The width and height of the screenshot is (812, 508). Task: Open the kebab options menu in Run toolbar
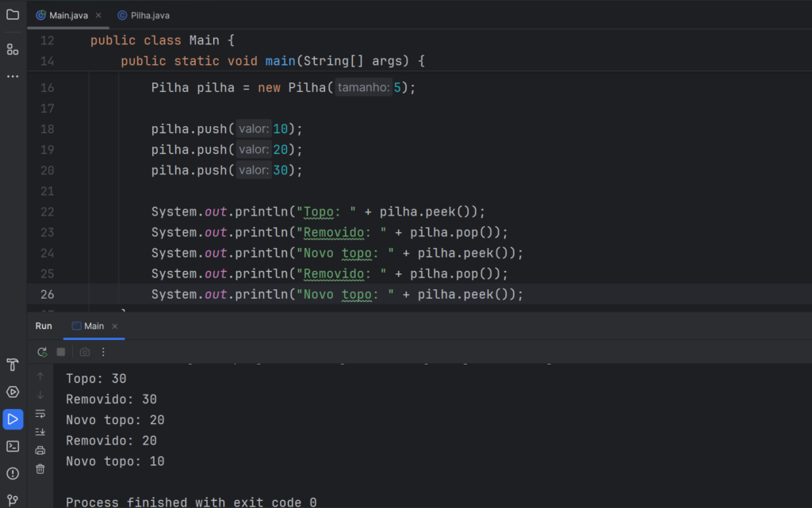coord(103,352)
